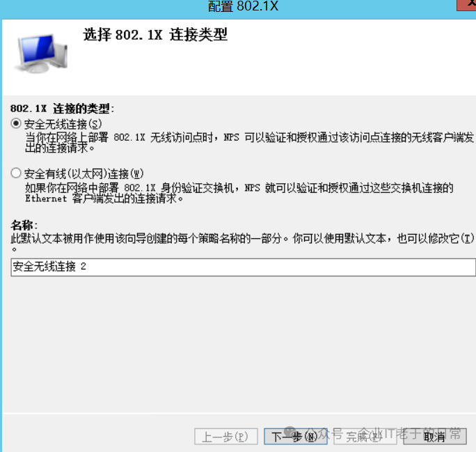Go back with the 上一步(P) button

coord(226,437)
